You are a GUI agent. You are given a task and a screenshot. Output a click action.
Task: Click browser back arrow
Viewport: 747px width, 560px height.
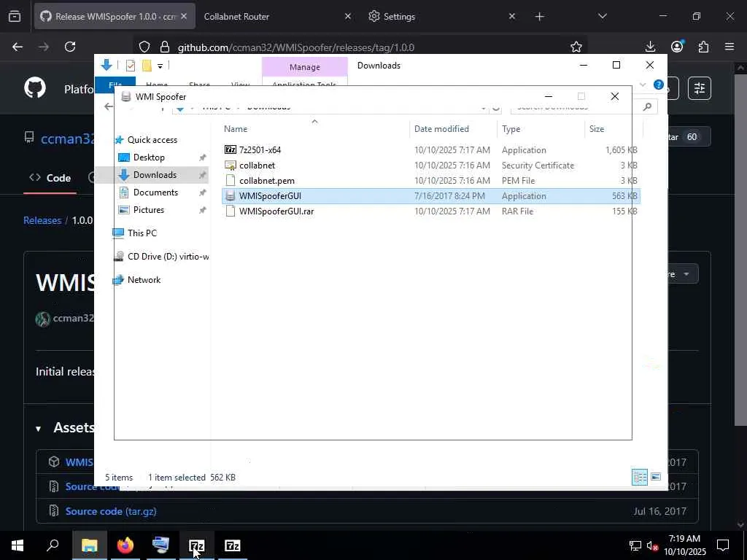tap(18, 47)
